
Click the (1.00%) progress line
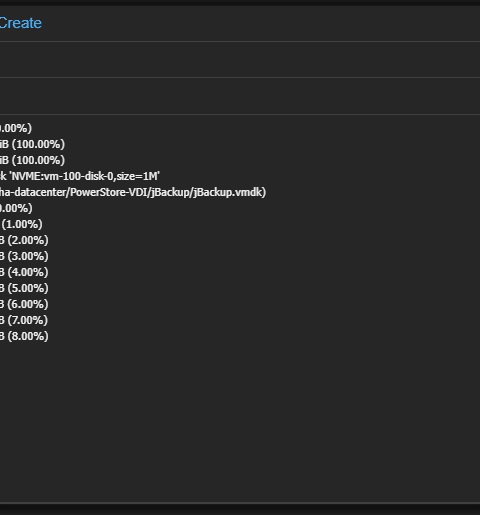click(21, 224)
